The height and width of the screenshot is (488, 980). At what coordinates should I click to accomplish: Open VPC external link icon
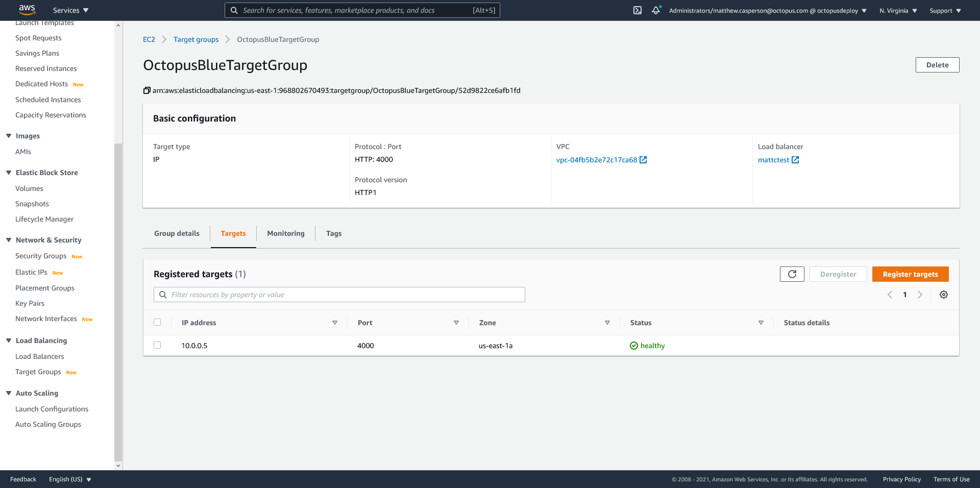pyautogui.click(x=643, y=160)
